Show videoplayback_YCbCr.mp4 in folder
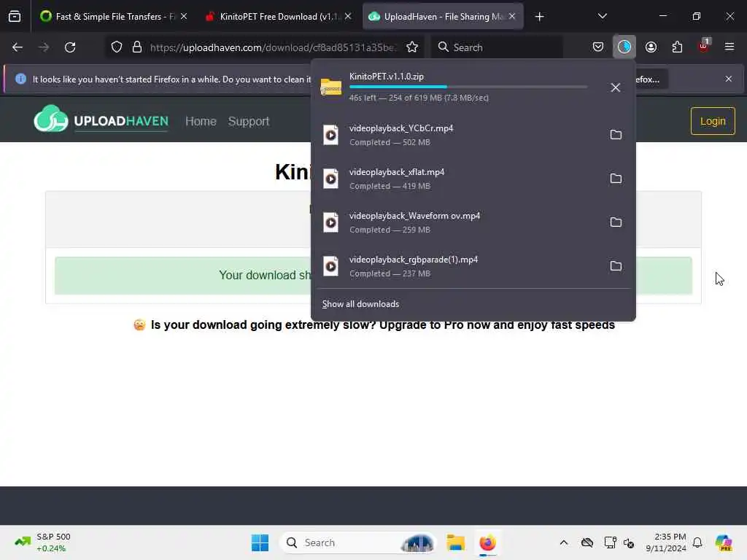The image size is (747, 560). click(616, 135)
